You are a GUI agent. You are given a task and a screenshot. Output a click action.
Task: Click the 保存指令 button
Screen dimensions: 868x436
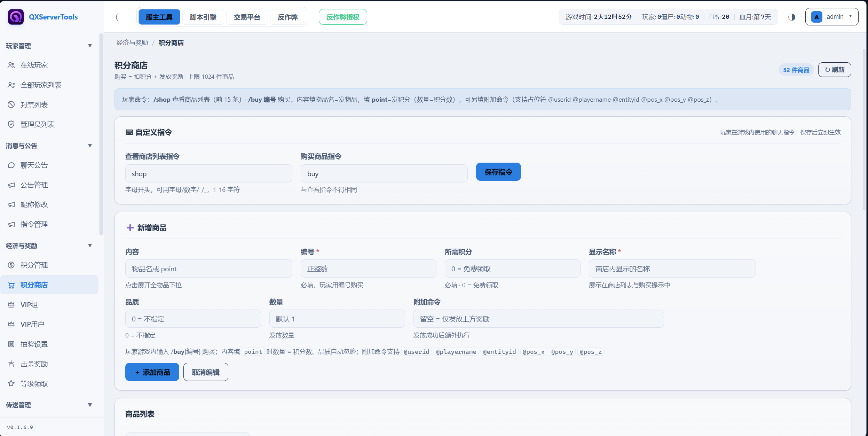pos(498,172)
